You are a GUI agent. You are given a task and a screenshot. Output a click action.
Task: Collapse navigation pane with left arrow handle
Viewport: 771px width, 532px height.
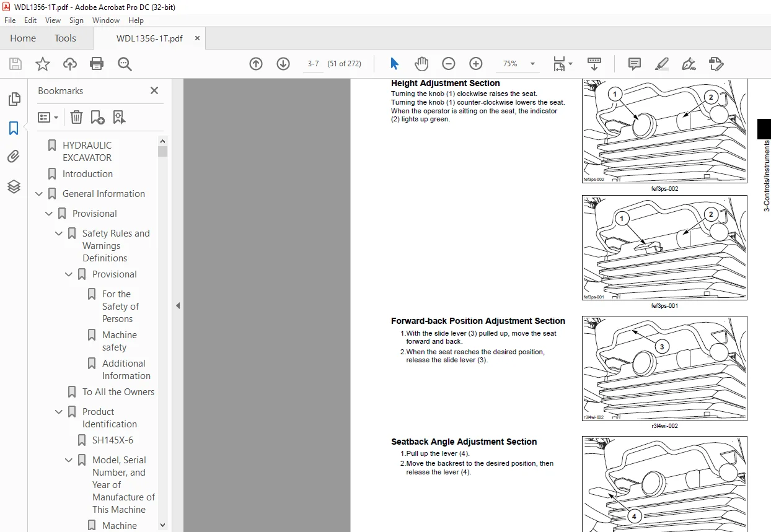tap(178, 305)
